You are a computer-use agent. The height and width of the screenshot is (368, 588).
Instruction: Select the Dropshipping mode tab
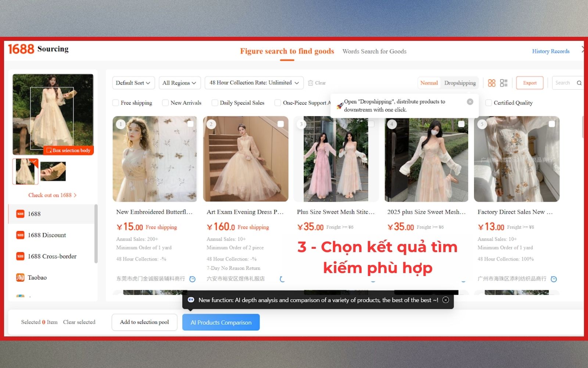coord(460,83)
